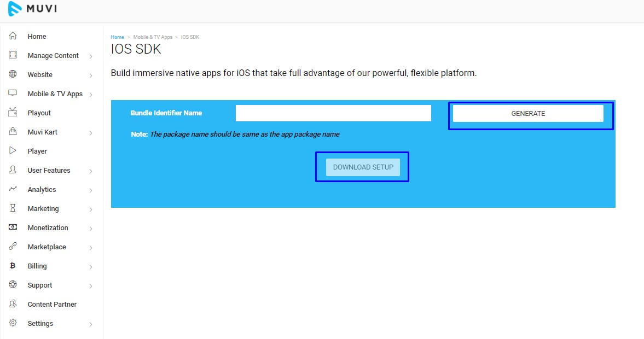Image resolution: width=644 pixels, height=339 pixels.
Task: Expand the Marketplace chevron
Action: click(91, 248)
